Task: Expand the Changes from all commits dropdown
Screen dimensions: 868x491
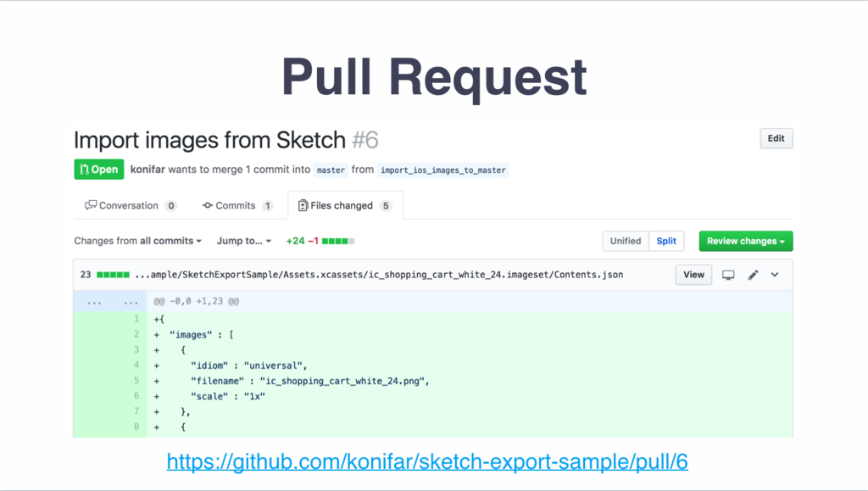Action: pos(138,241)
